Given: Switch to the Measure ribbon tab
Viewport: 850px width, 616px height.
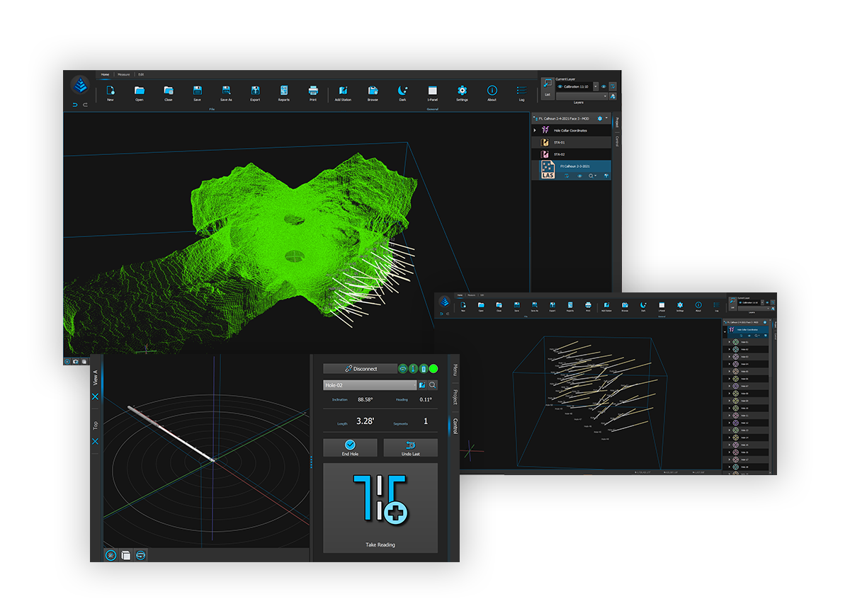Looking at the screenshot, I should point(124,74).
